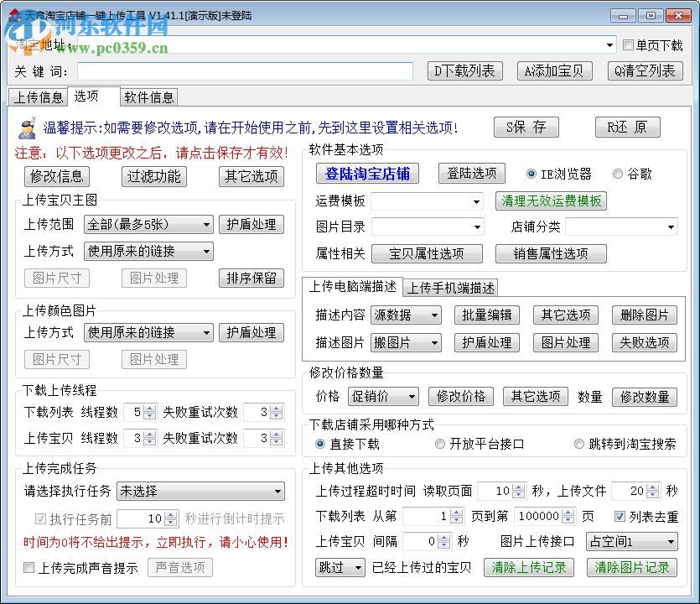Increase 下载列表 线程数 with the up arrow

(150, 409)
